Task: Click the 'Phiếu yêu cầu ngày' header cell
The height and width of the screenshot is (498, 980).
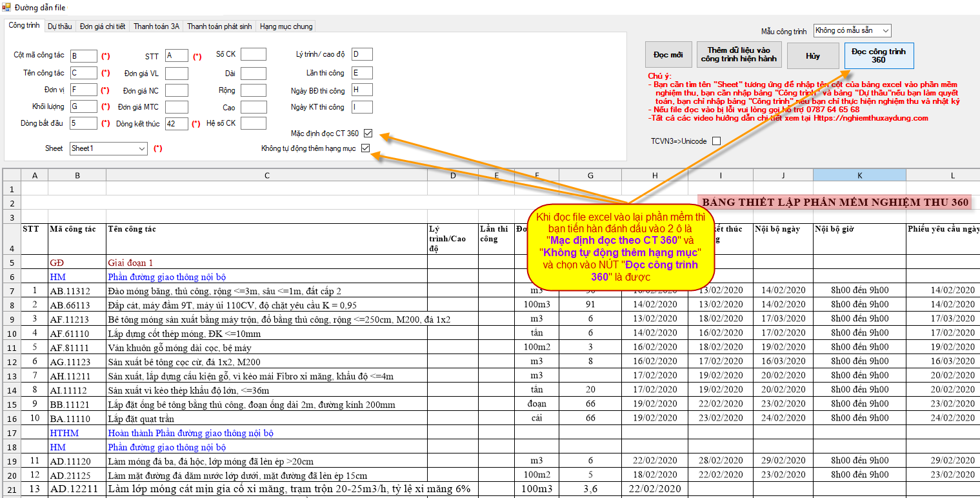Action: point(943,239)
